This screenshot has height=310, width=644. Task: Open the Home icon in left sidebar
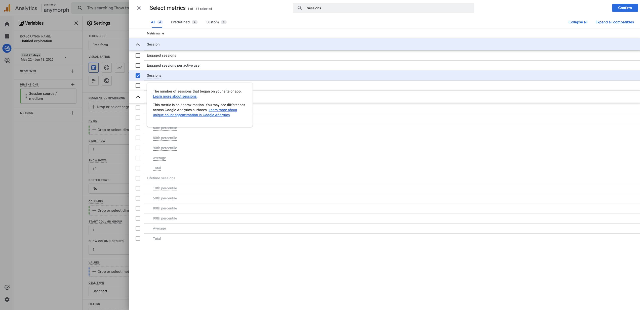click(x=7, y=24)
